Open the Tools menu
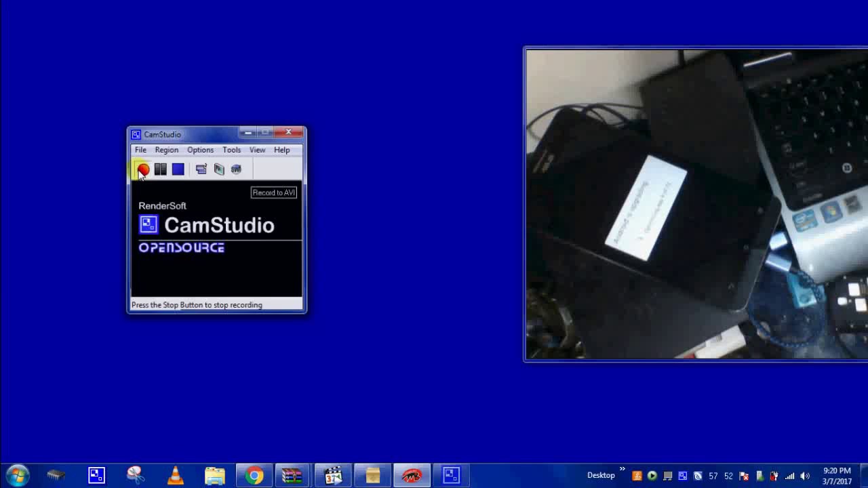Image resolution: width=868 pixels, height=488 pixels. click(231, 150)
